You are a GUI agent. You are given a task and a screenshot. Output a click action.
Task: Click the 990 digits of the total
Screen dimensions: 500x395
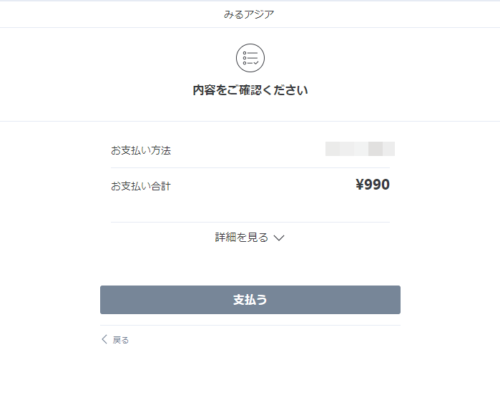point(377,184)
